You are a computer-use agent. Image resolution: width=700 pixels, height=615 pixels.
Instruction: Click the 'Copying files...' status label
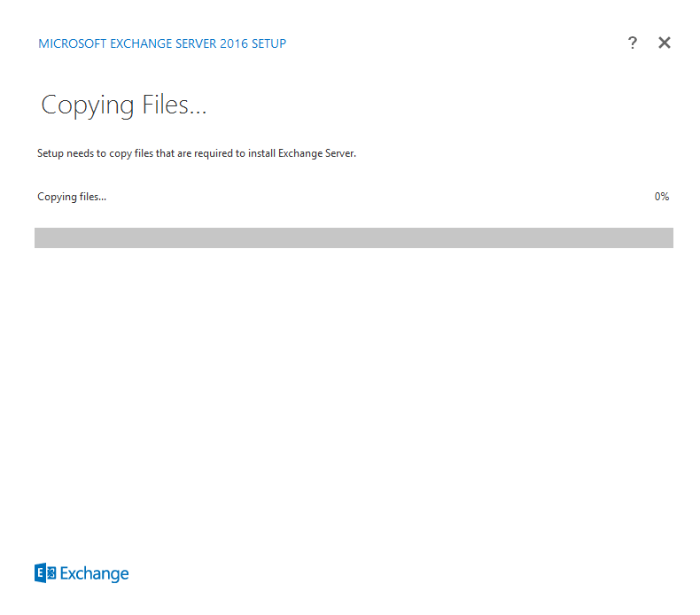[x=72, y=197]
